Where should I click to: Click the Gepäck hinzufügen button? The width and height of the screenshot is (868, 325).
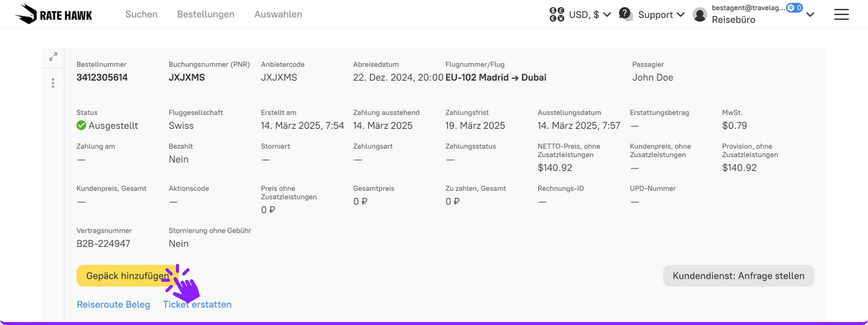[127, 276]
